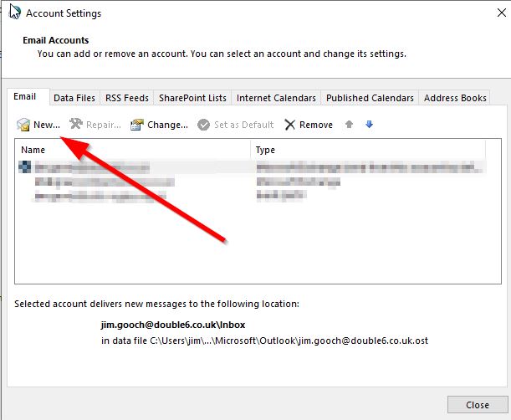The width and height of the screenshot is (511, 420).
Task: Switch to the Published Calendars tab
Action: [x=370, y=98]
